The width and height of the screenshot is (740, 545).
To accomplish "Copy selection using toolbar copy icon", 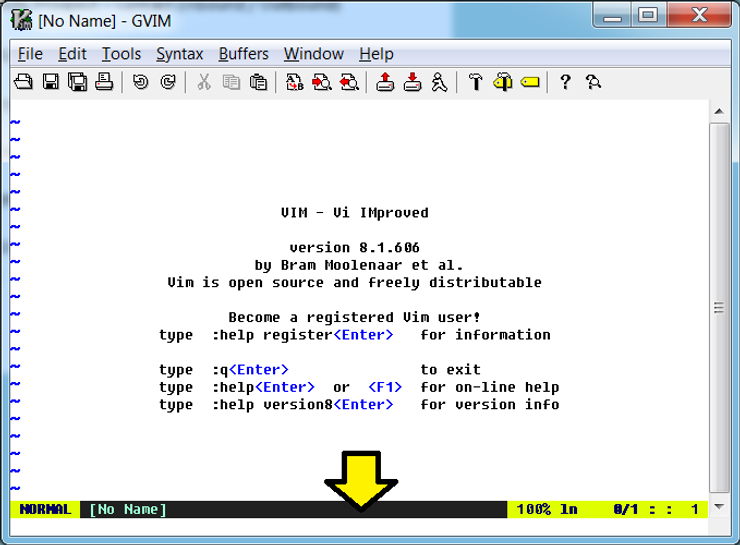I will (x=231, y=82).
